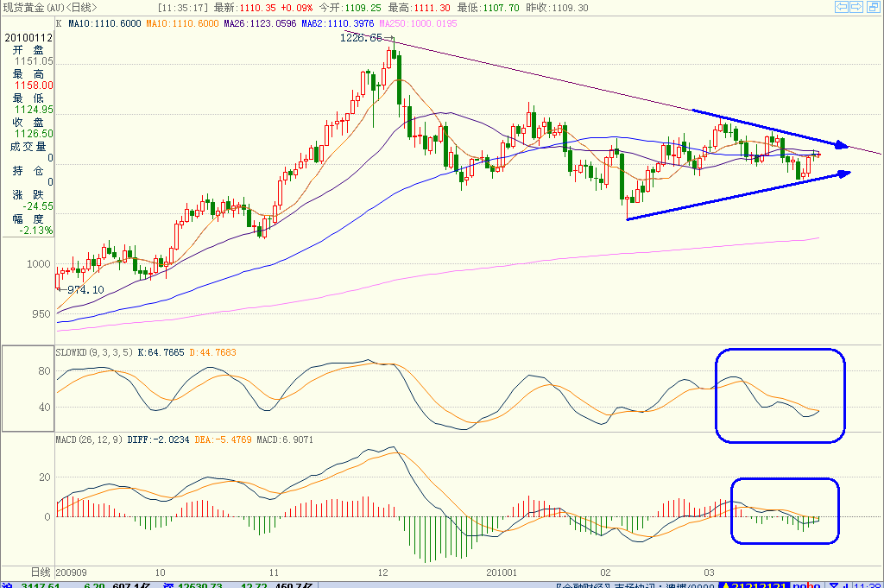This screenshot has height=588, width=884.
Task: Click the 日线 period label on time axis
Action: point(41,572)
